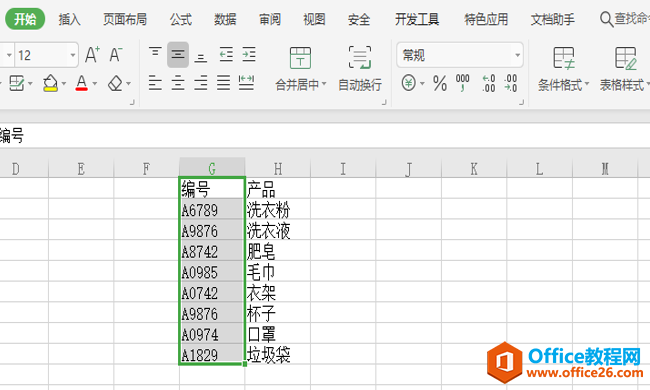Image resolution: width=650 pixels, height=390 pixels.
Task: Select the cell containing 产品
Action: pyautogui.click(x=278, y=189)
